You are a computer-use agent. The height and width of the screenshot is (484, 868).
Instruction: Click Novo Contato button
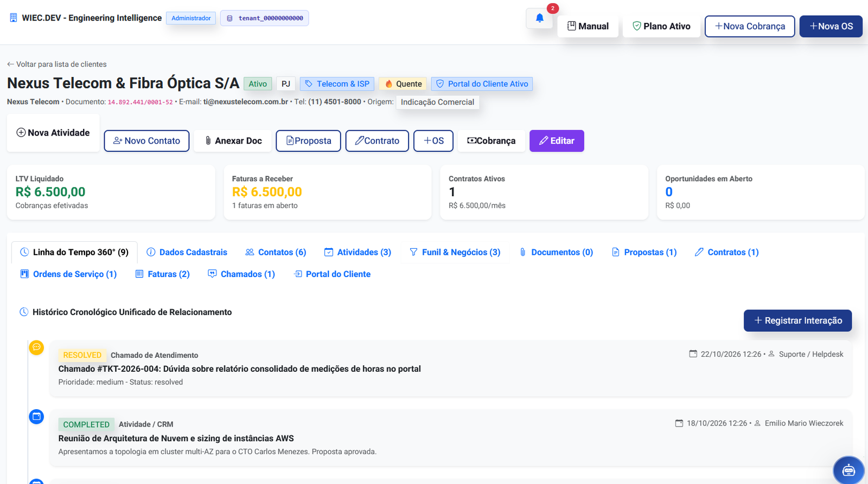(x=146, y=141)
